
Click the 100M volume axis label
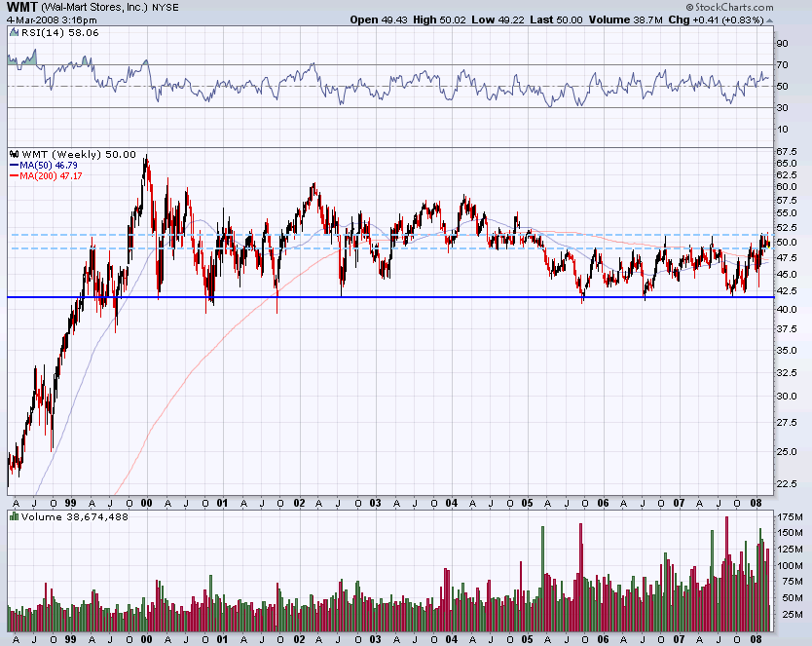790,566
